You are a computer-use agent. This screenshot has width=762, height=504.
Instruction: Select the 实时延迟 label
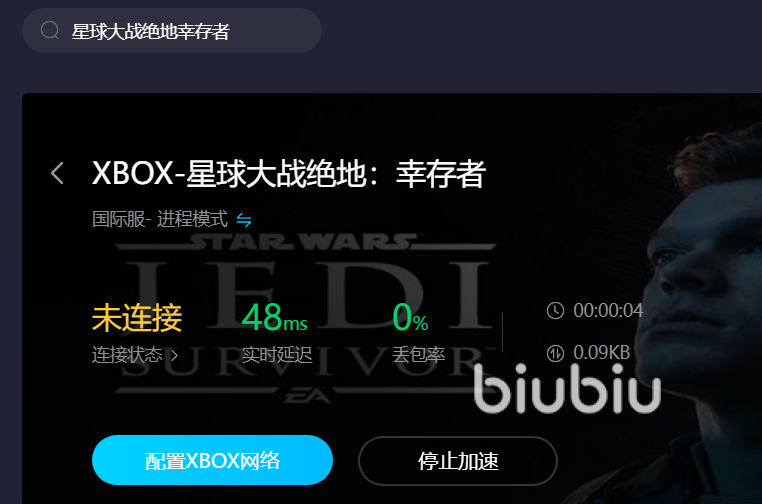277,355
